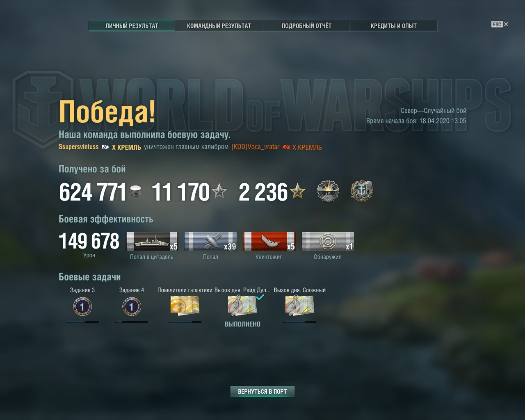Click Вернуться в порт button
525x420 pixels.
coord(262,392)
